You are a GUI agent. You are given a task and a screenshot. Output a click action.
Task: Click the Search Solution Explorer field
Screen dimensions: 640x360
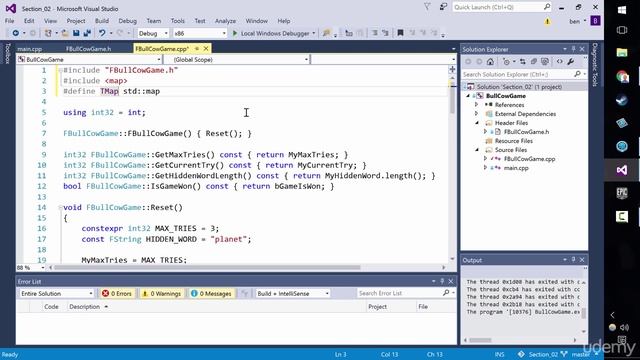click(524, 74)
